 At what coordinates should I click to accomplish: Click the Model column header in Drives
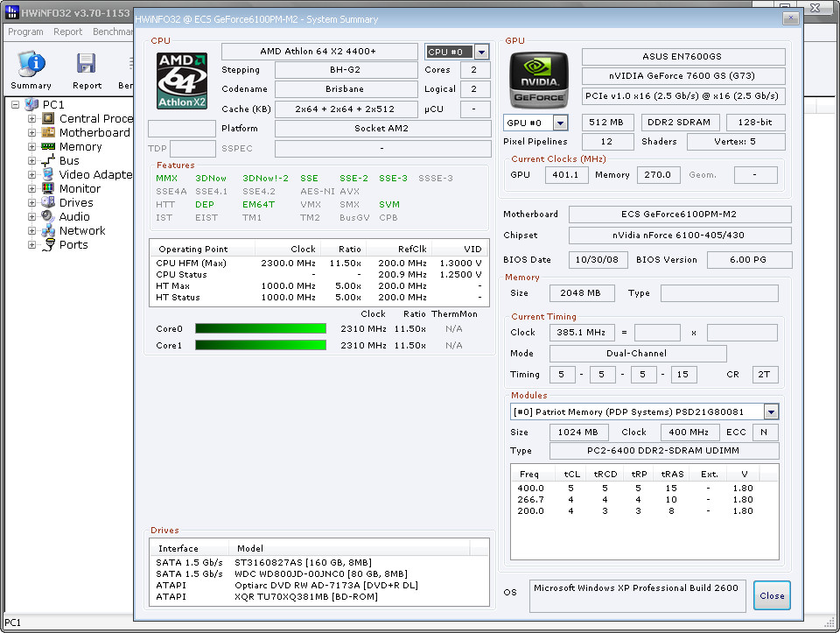(x=349, y=548)
